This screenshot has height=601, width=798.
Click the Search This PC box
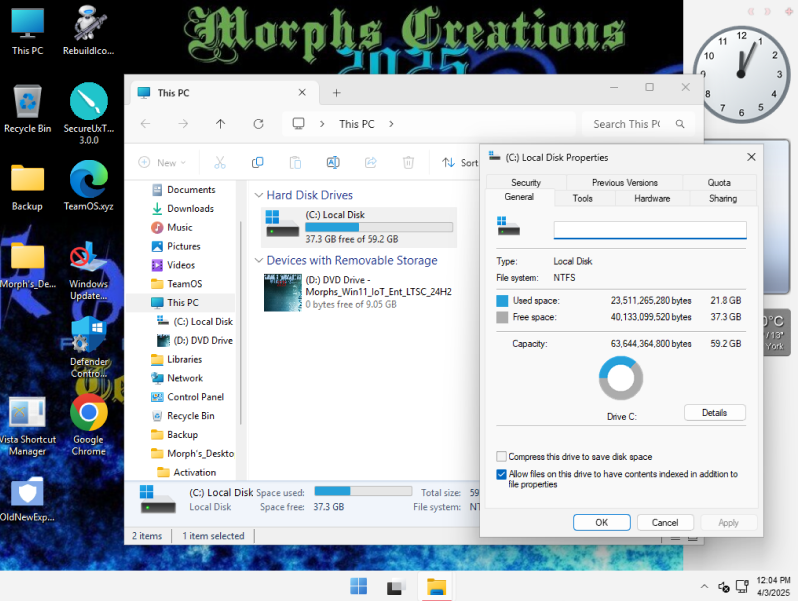pyautogui.click(x=638, y=124)
